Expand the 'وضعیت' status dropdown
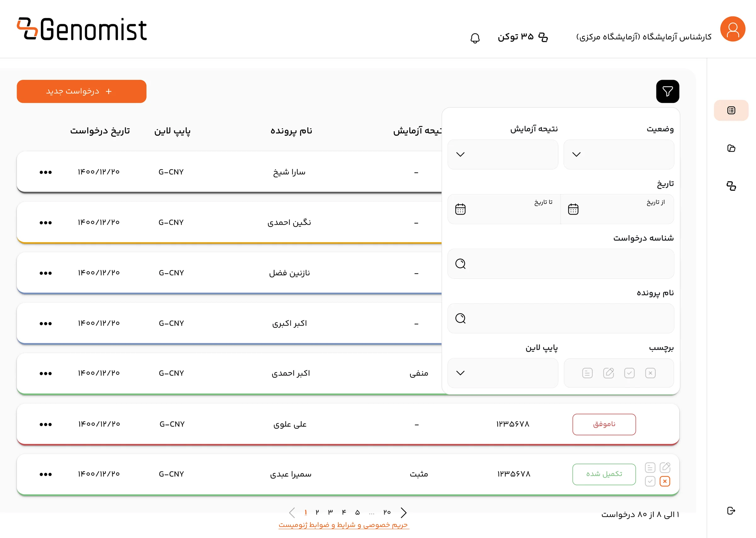 (619, 154)
